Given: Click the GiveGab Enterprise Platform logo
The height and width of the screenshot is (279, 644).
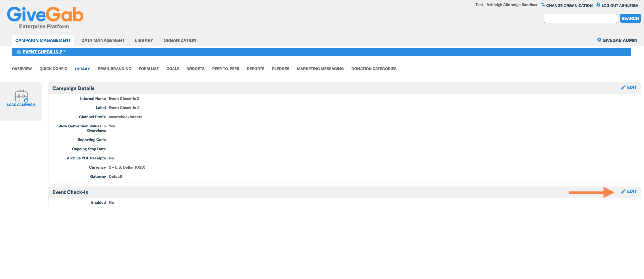Looking at the screenshot, I should [x=45, y=17].
